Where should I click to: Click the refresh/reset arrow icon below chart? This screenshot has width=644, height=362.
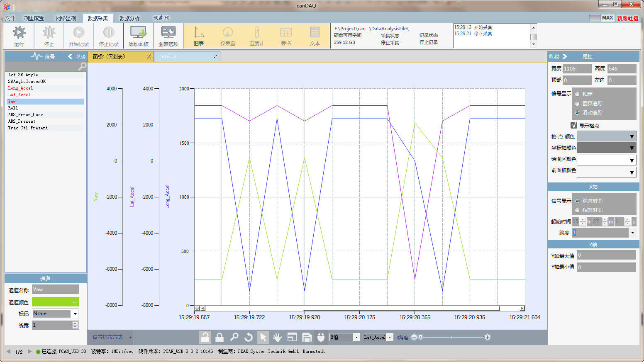(x=249, y=337)
